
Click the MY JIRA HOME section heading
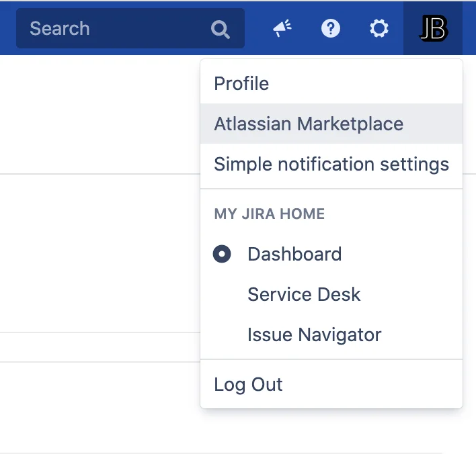pos(270,214)
